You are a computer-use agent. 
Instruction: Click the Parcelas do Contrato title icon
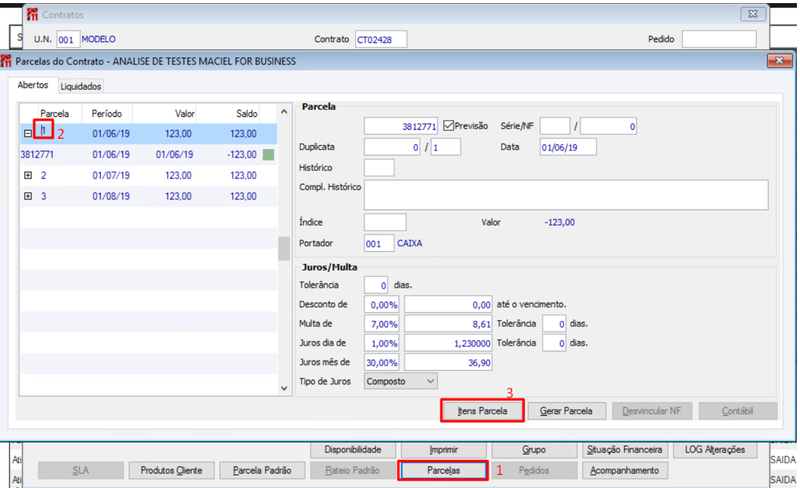pyautogui.click(x=6, y=61)
